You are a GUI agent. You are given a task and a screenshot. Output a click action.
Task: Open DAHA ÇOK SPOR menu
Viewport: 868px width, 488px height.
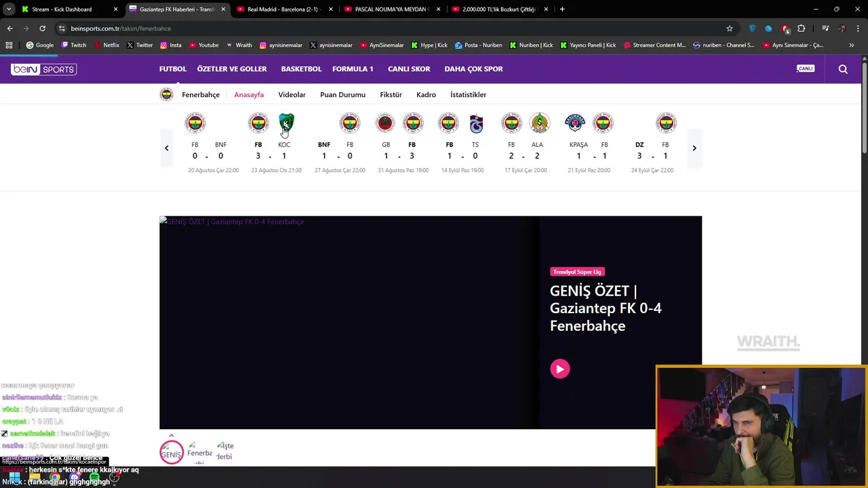coord(473,69)
